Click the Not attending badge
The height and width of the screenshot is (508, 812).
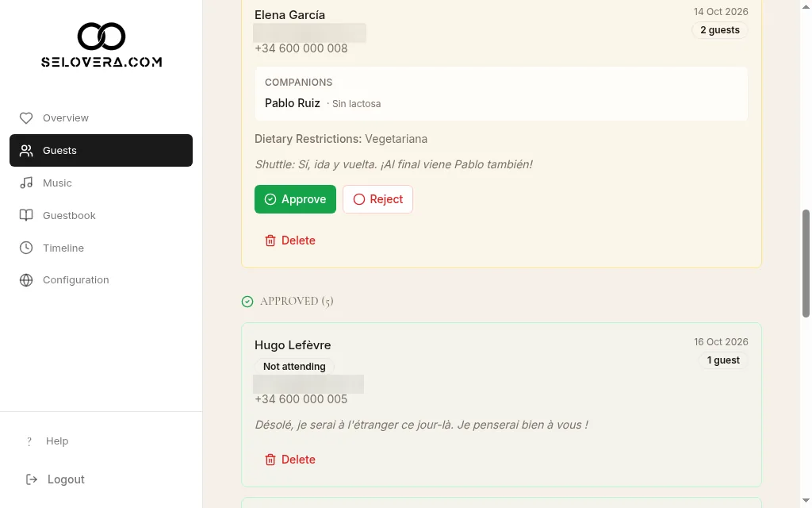[294, 367]
